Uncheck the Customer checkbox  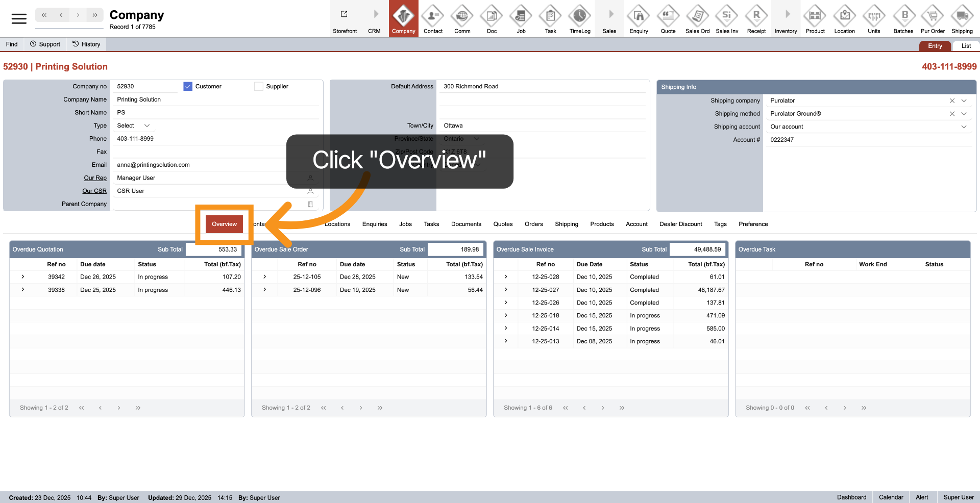pyautogui.click(x=188, y=87)
